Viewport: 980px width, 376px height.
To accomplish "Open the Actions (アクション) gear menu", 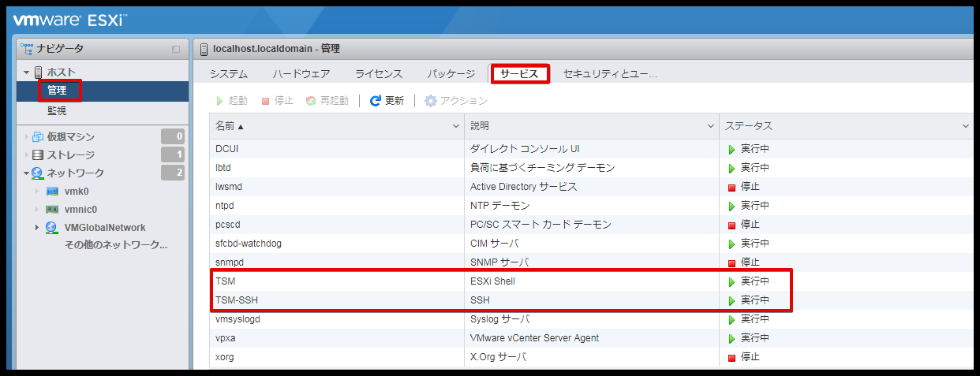I will click(x=456, y=101).
